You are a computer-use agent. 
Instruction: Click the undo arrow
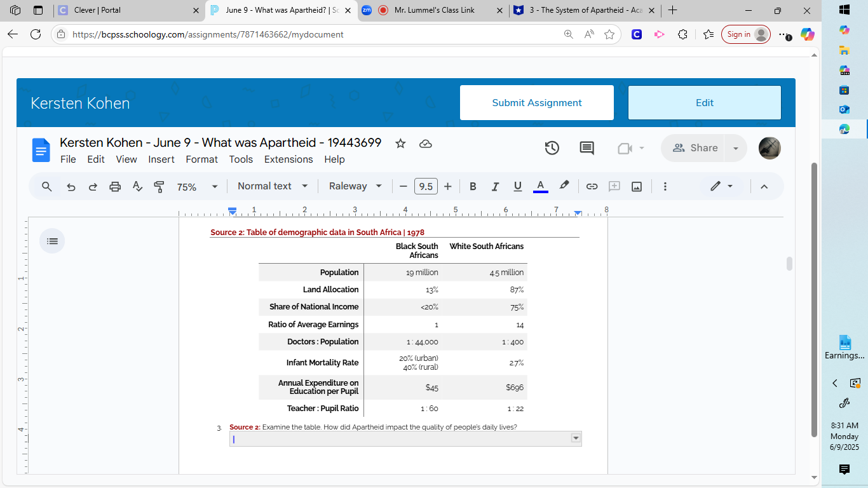tap(71, 186)
